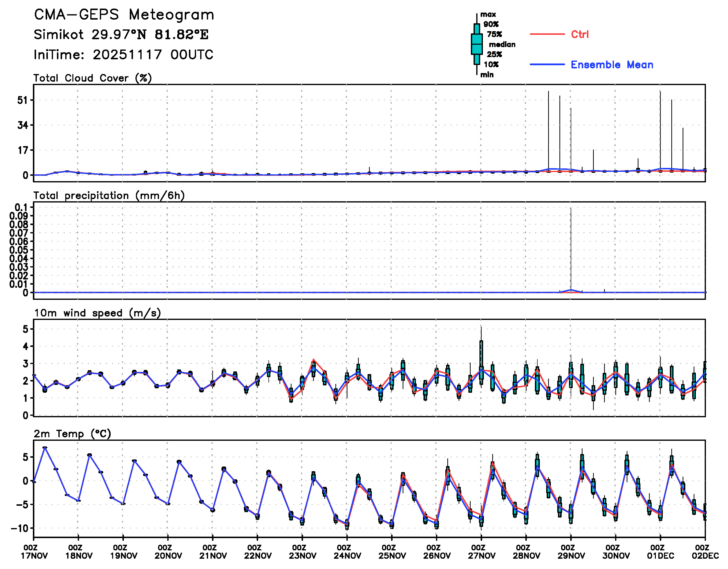Click the 51 tick on cloud cover axis
Screen dimensions: 728x569
[x=22, y=100]
